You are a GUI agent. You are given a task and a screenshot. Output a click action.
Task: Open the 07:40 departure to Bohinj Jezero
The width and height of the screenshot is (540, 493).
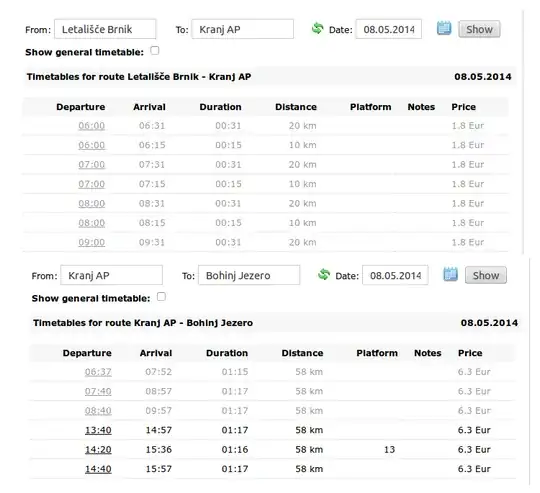coord(98,391)
